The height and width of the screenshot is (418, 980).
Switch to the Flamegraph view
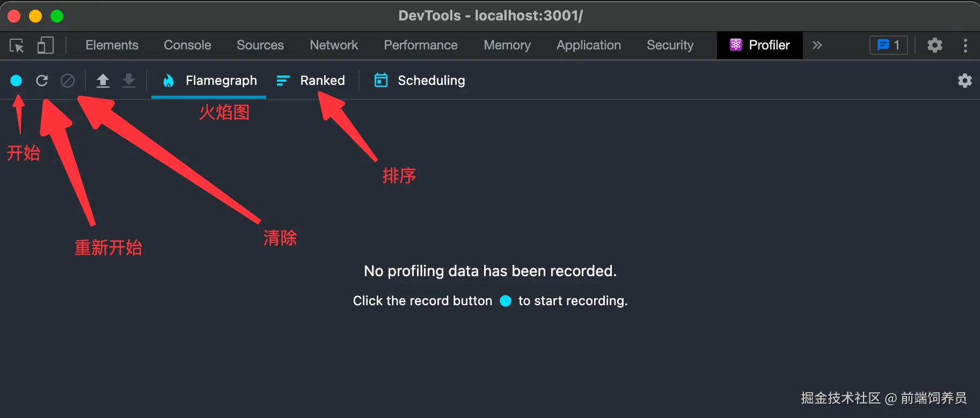point(209,81)
